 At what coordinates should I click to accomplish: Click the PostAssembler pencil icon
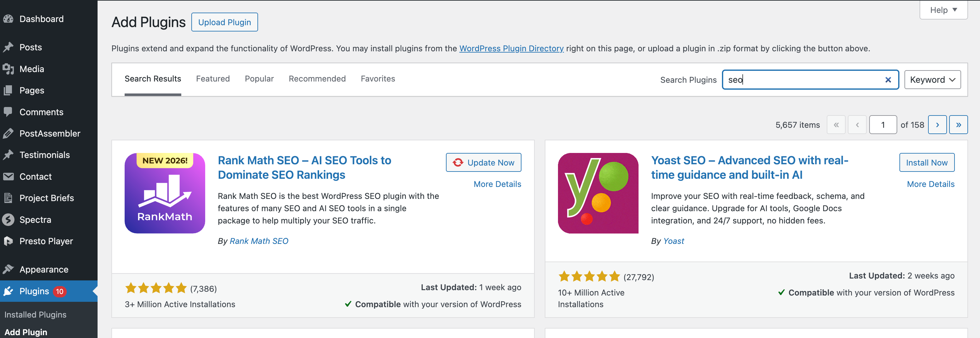pyautogui.click(x=8, y=133)
